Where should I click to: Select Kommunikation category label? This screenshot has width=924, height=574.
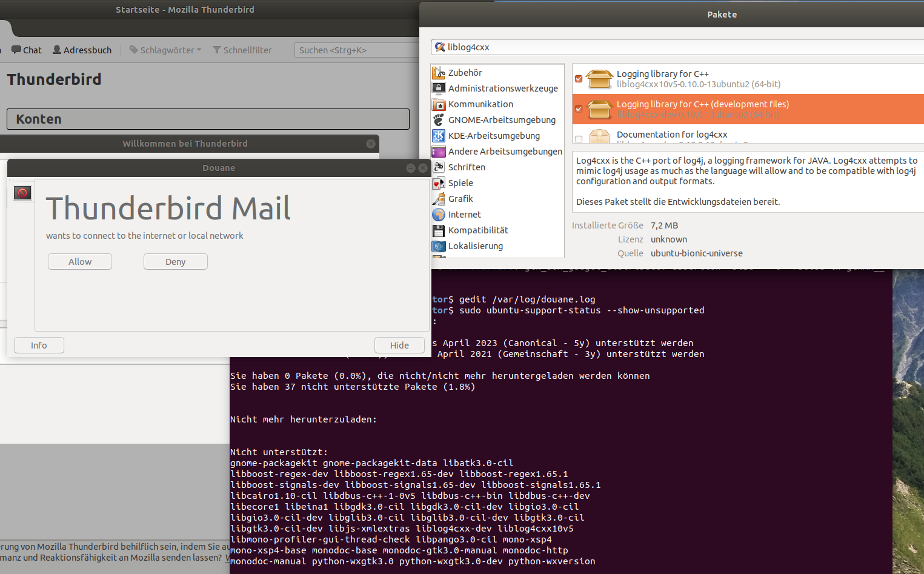480,104
